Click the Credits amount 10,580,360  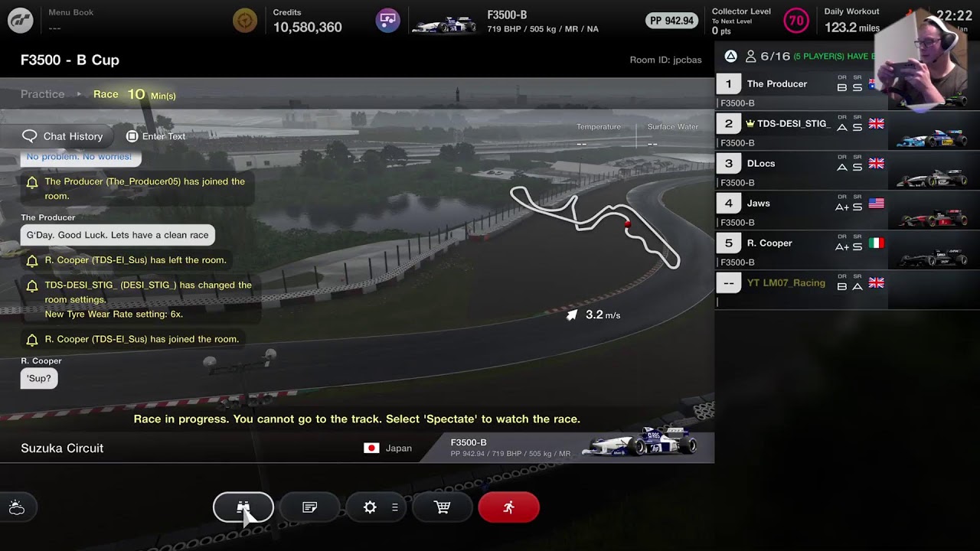pyautogui.click(x=308, y=28)
